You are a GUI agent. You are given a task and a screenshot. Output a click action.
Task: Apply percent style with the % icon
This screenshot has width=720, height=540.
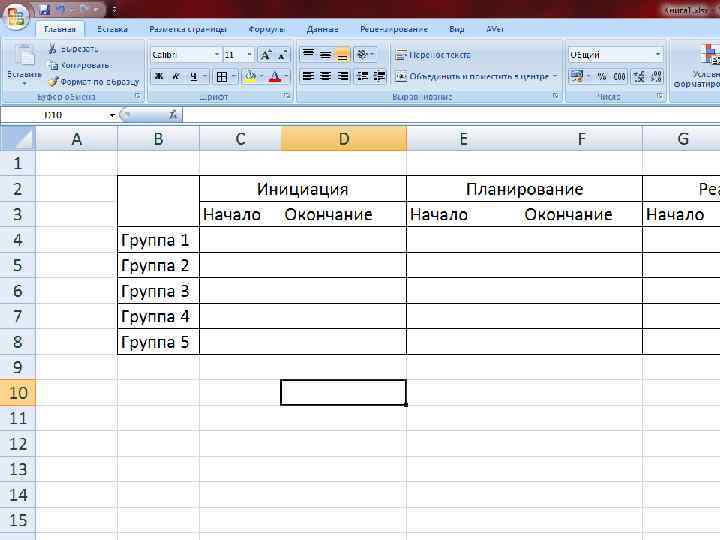point(602,76)
